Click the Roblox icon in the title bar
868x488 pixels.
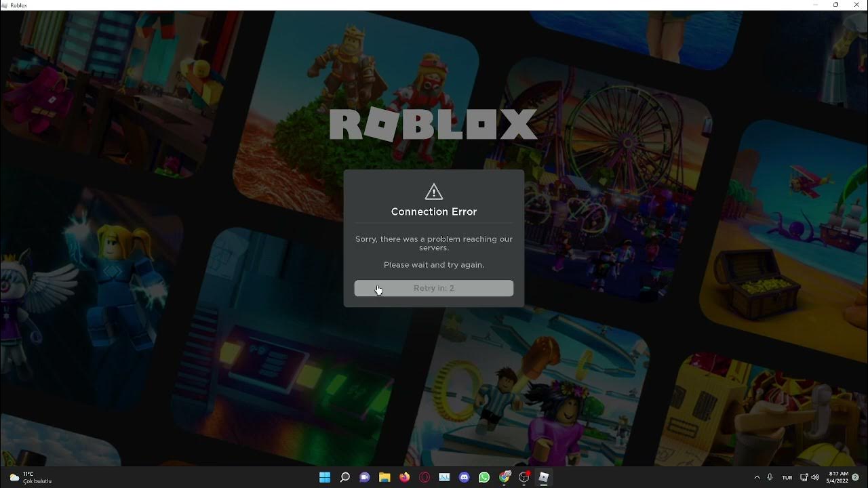(x=5, y=5)
